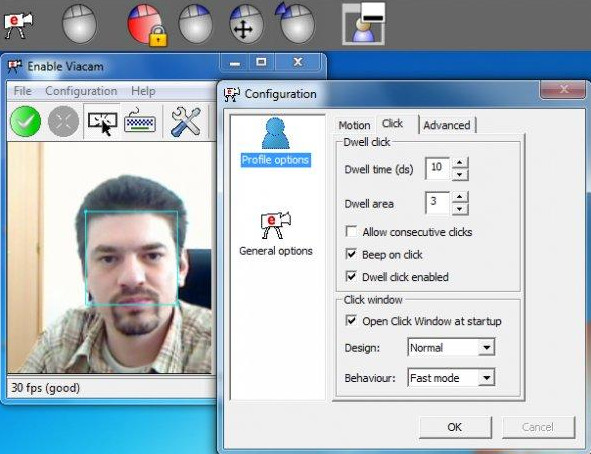This screenshot has width=591, height=454.
Task: Click the Dwell time value field
Action: pos(438,168)
